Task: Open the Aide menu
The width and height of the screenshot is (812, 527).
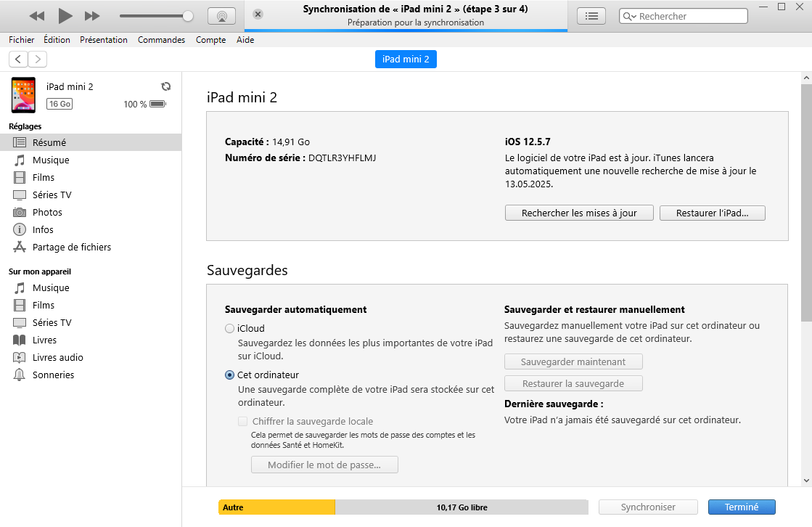Action: click(x=245, y=40)
